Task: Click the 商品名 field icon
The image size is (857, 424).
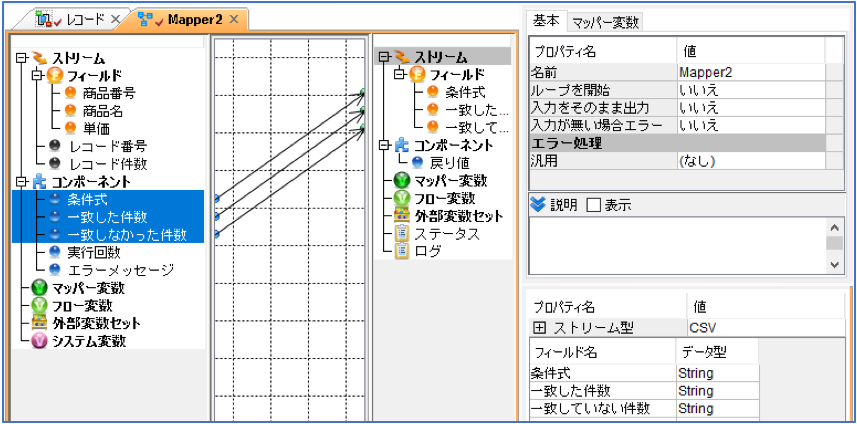Action: [69, 111]
